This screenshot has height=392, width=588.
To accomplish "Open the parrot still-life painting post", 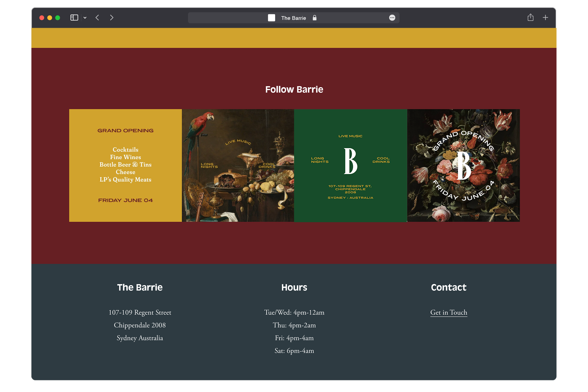I will (x=238, y=166).
